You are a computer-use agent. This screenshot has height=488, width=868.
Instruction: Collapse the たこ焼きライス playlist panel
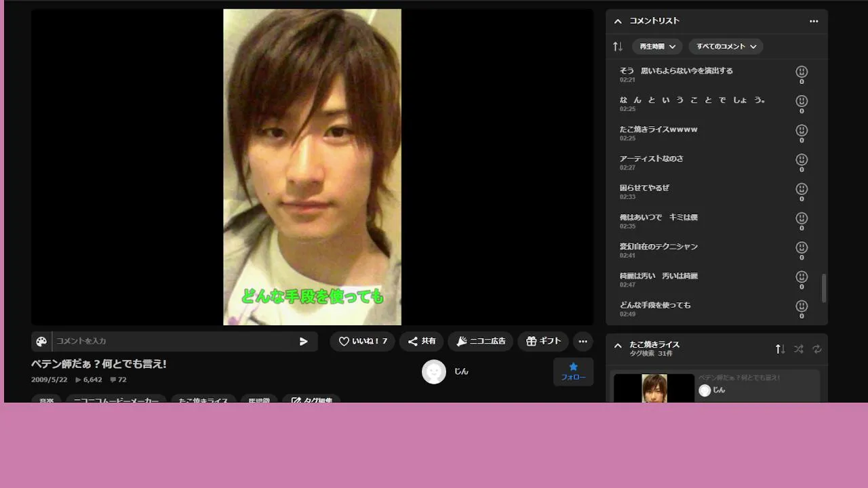(x=618, y=346)
